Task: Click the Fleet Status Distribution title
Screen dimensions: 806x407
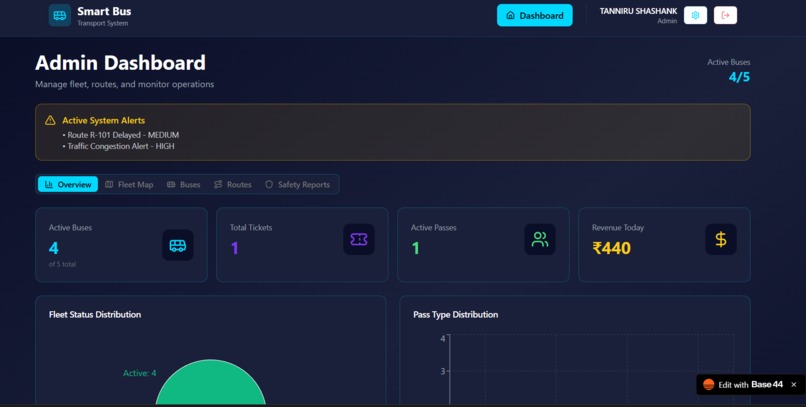Action: (x=95, y=314)
